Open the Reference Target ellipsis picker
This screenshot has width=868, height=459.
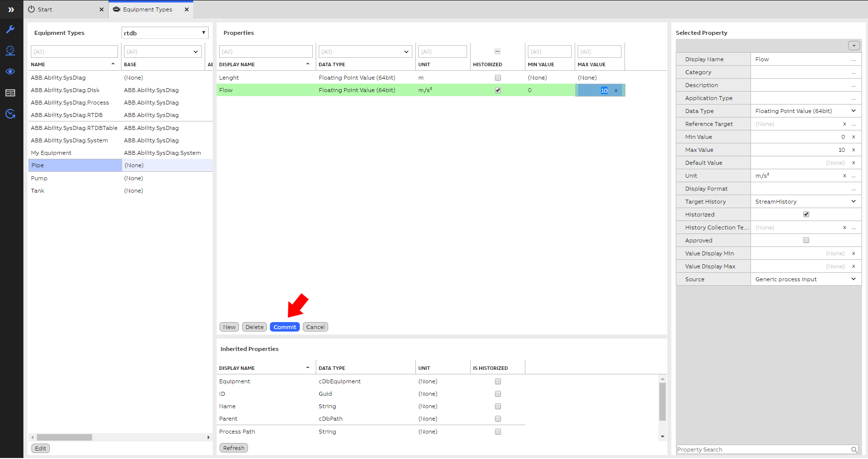point(854,124)
